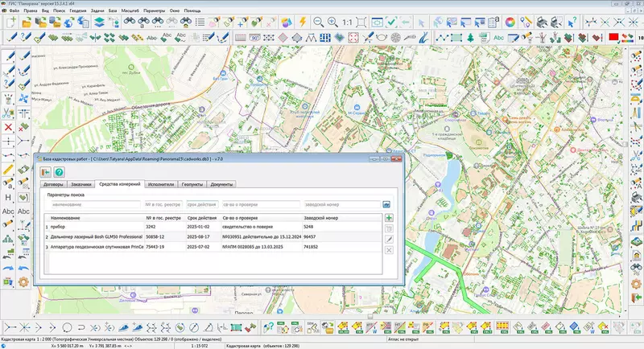Click the pencil edit record icon
This screenshot has height=349, width=644.
390,240
